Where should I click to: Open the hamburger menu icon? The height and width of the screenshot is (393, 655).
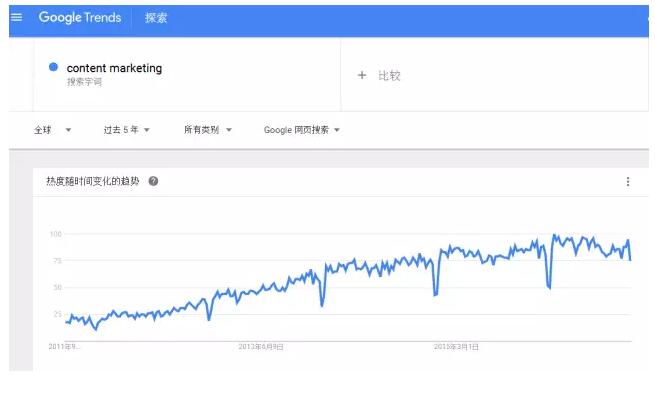point(16,17)
